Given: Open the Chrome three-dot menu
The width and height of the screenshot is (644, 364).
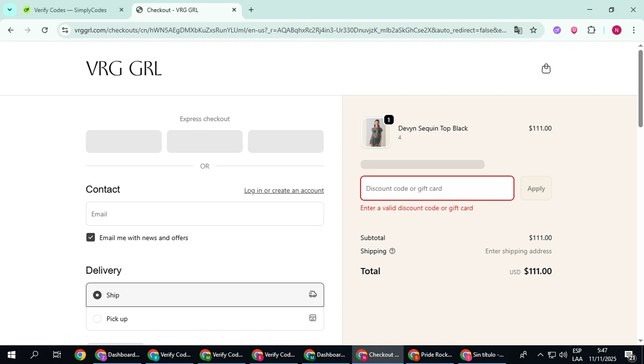Looking at the screenshot, I should (634, 30).
